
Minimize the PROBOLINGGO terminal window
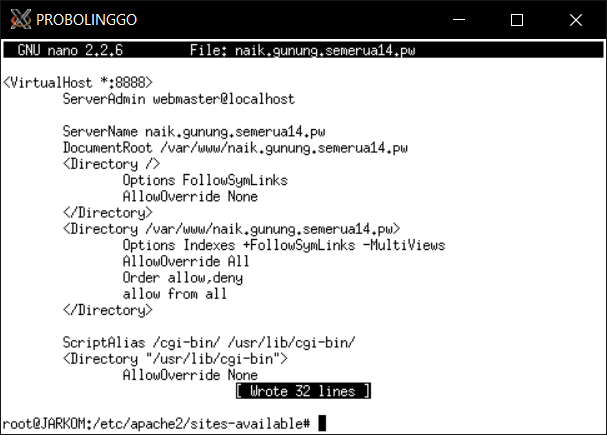[x=459, y=19]
